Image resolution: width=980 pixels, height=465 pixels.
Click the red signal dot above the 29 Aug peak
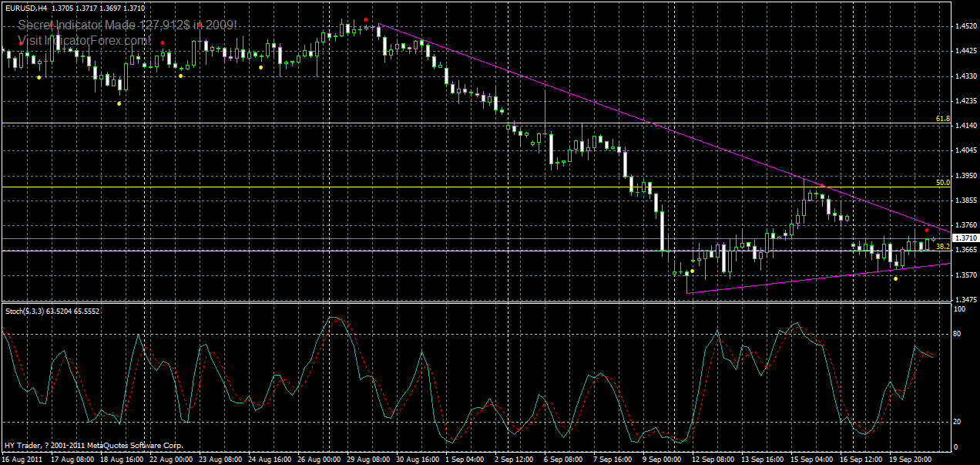pos(366,19)
